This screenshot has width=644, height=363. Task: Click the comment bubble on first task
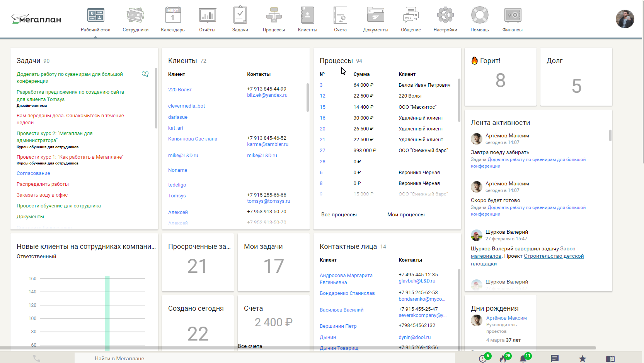[145, 74]
